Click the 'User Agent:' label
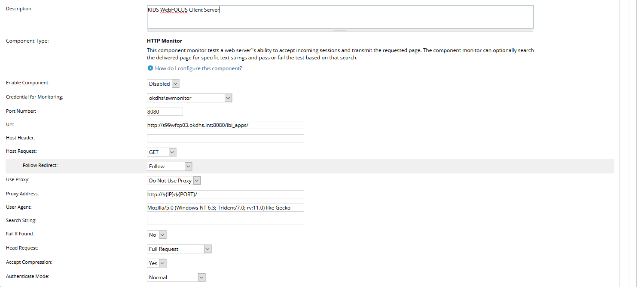The width and height of the screenshot is (644, 287). point(19,207)
